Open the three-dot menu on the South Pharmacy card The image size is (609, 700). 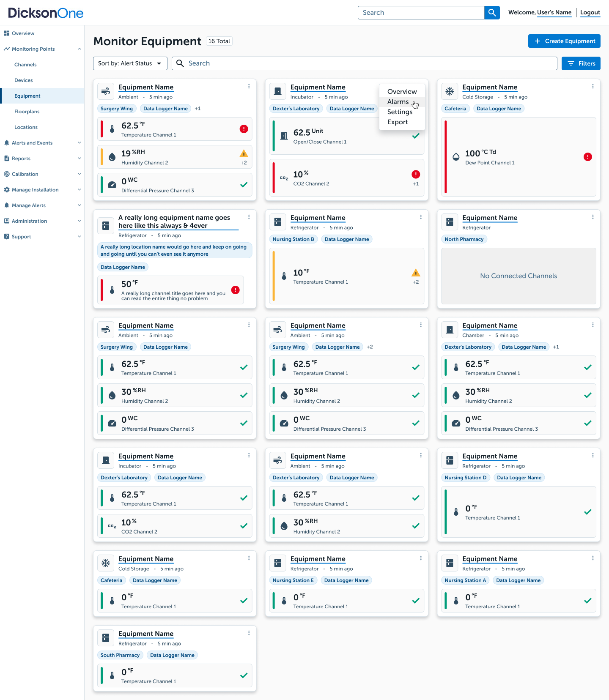[x=249, y=633]
